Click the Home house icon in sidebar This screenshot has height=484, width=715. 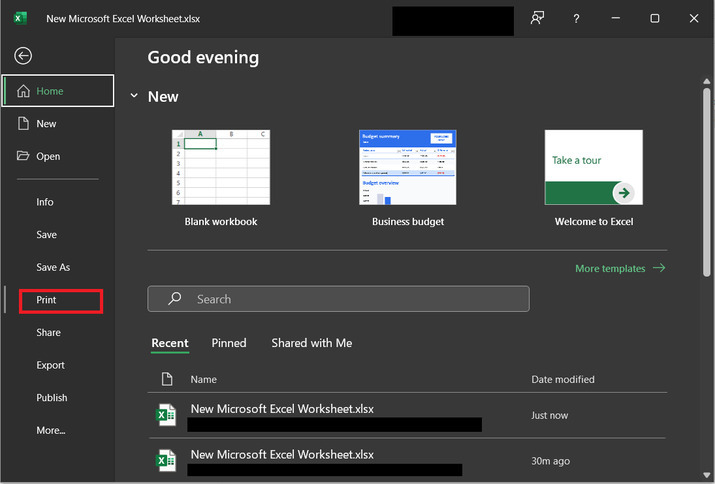pos(23,91)
